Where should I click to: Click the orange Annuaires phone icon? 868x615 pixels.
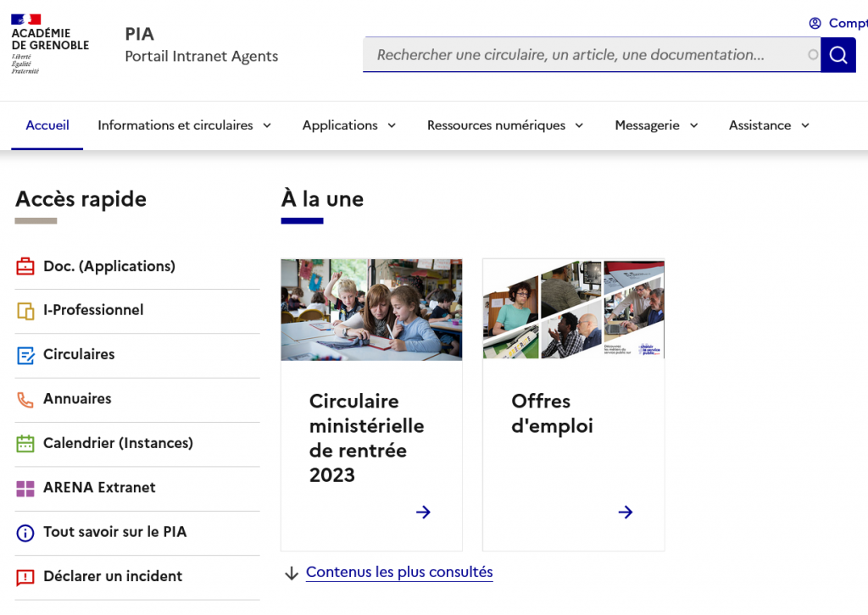[x=25, y=399]
